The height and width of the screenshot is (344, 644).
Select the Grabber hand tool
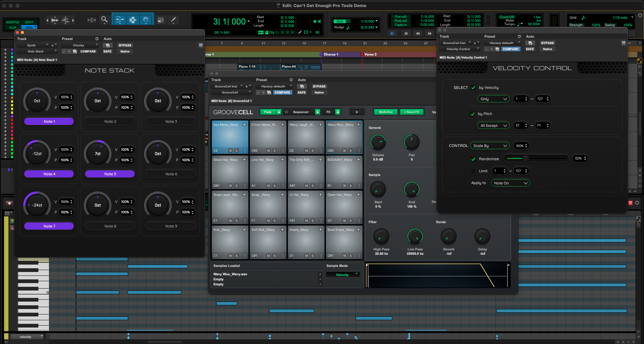point(146,20)
